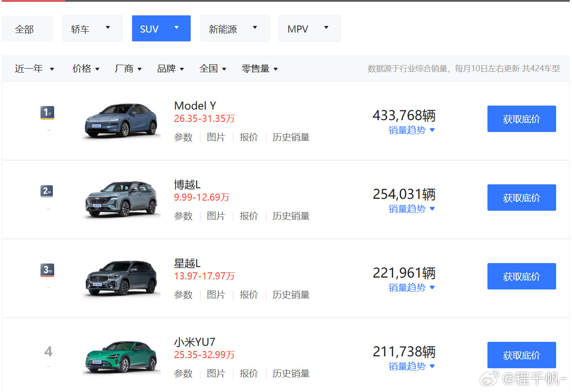The image size is (572, 392).
Task: View 历史销量 for 星越L
Action: tap(291, 295)
